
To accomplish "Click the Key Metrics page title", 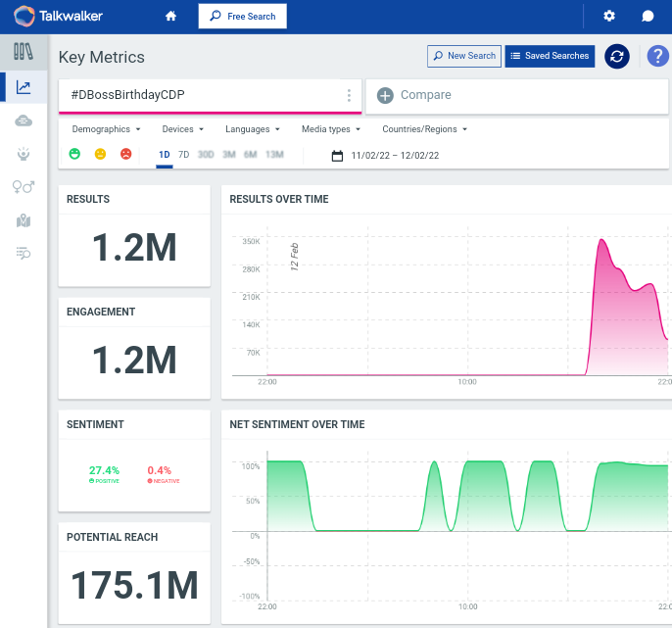I will pyautogui.click(x=102, y=58).
